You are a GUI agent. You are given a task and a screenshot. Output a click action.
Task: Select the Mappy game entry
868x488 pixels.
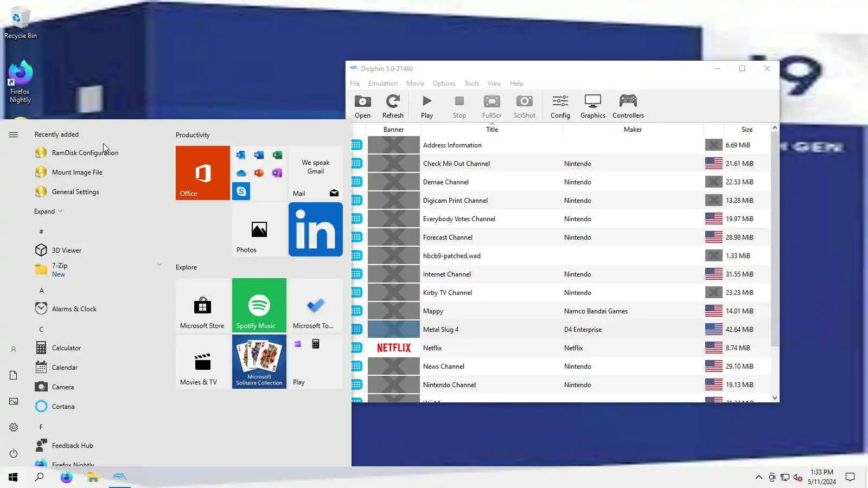pos(560,311)
